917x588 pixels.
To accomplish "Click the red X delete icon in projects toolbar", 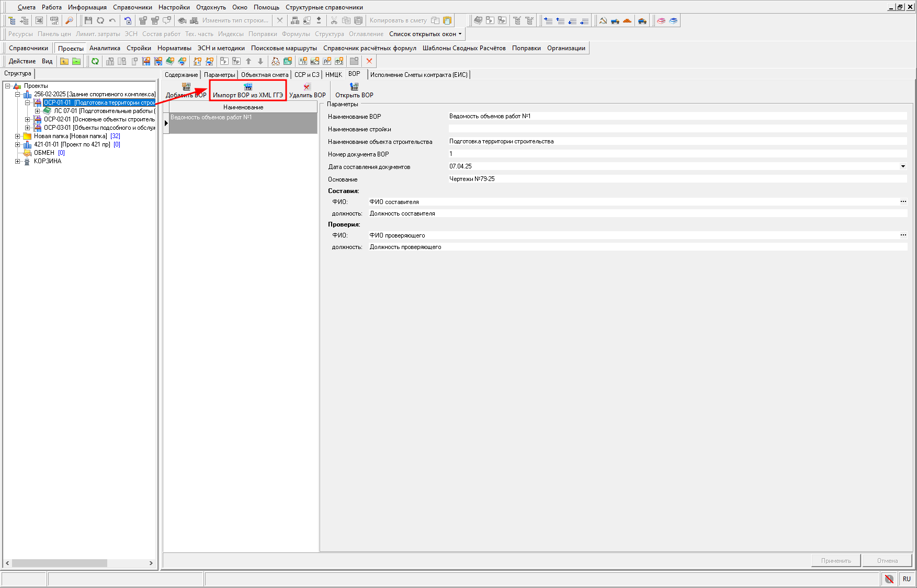I will point(369,61).
